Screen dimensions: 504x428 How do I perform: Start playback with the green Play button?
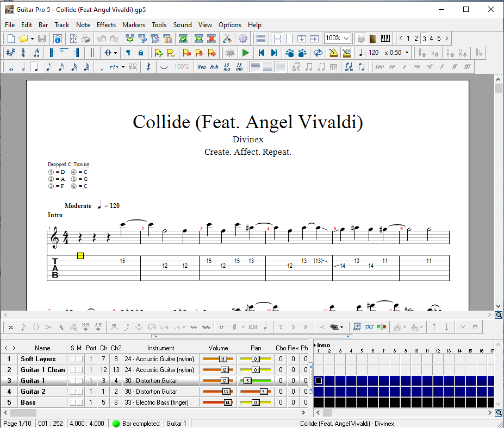point(246,53)
